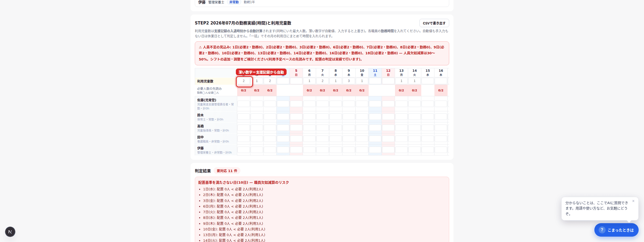
Task: Select the day 12 日 column header
Action: (388, 73)
